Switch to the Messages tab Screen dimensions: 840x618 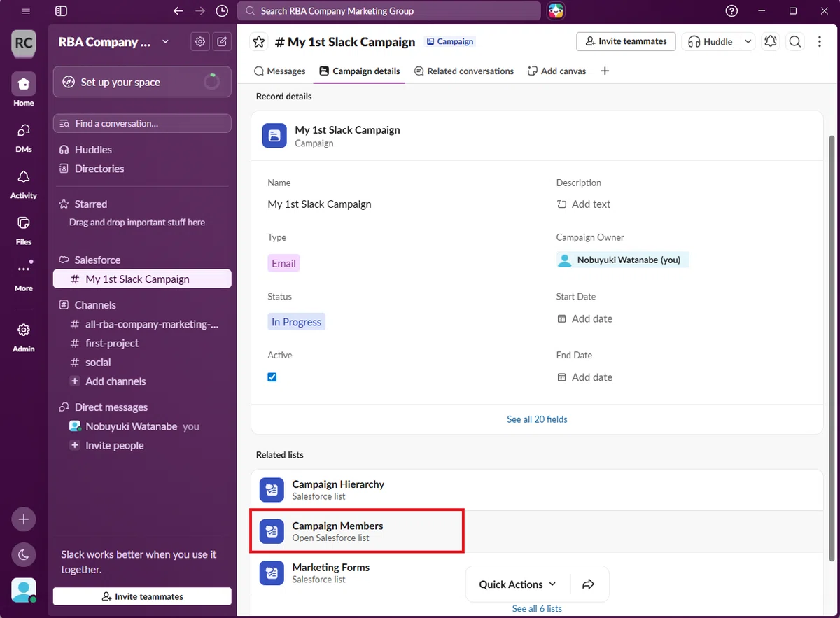[x=279, y=71]
